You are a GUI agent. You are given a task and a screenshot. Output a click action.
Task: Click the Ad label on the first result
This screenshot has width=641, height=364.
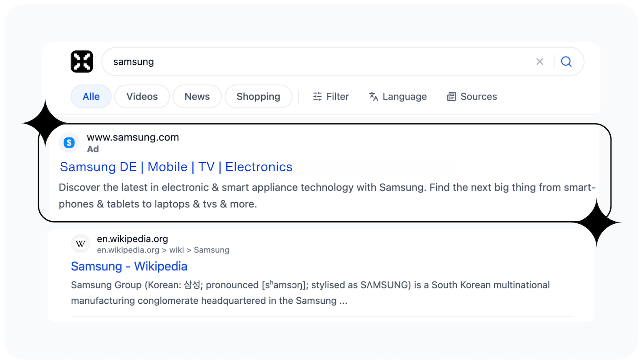(93, 149)
